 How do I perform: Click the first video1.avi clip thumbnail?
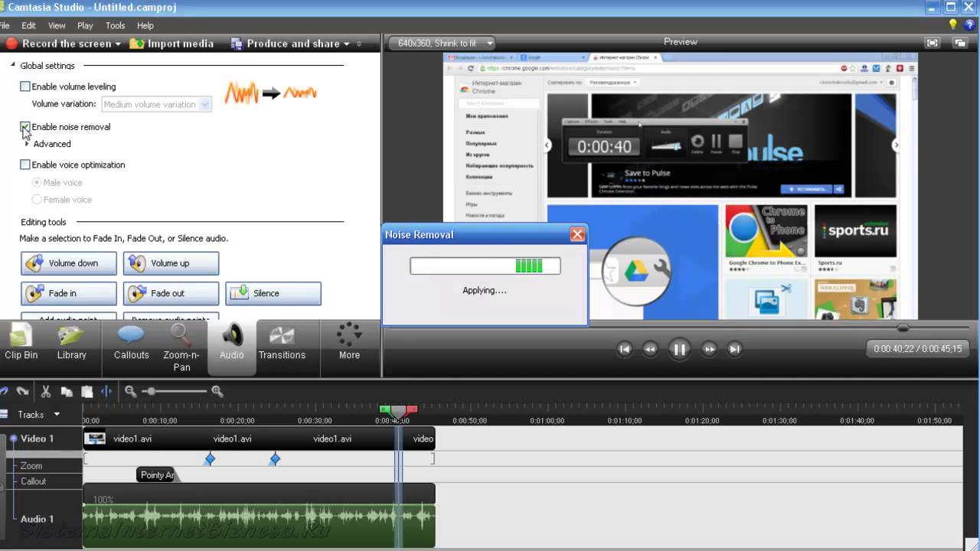(x=96, y=439)
